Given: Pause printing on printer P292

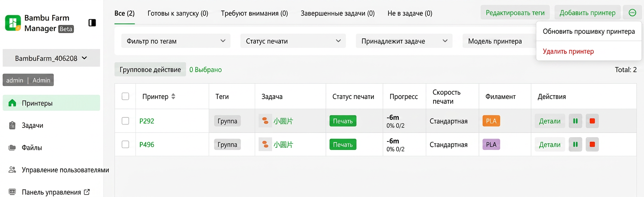Looking at the screenshot, I should coord(575,121).
